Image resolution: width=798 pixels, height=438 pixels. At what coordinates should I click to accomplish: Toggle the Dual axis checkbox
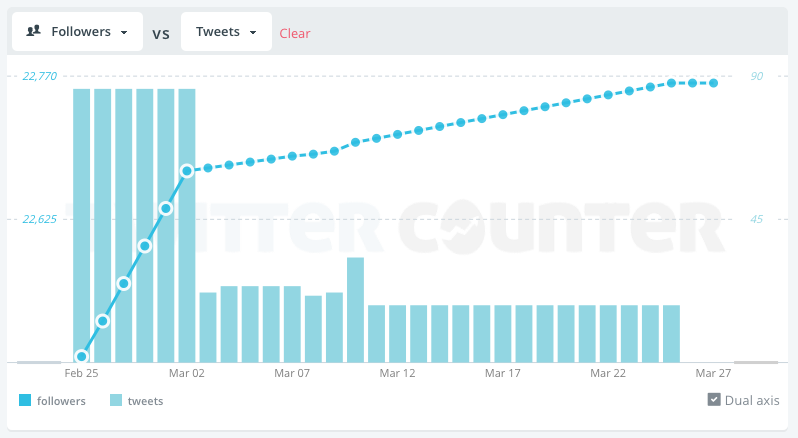714,400
